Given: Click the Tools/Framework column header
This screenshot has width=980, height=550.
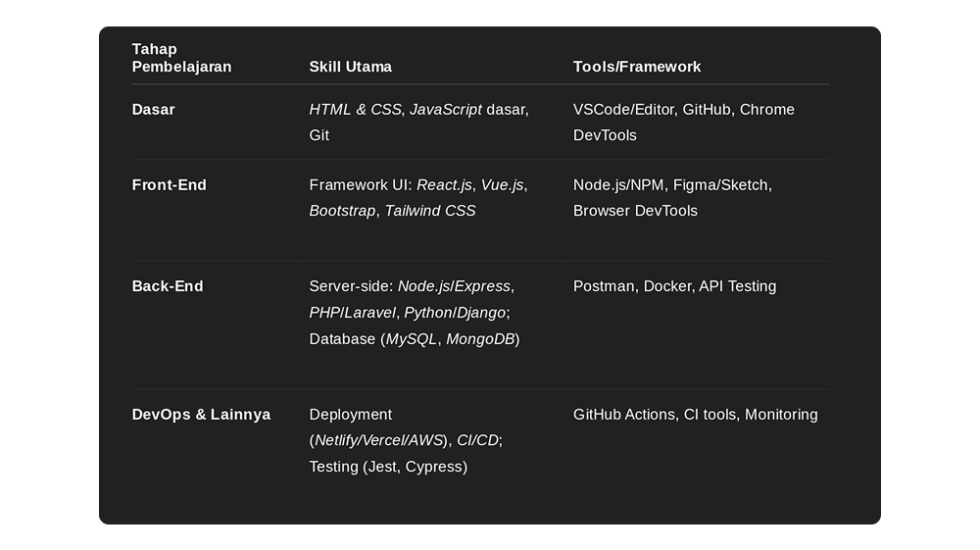Looking at the screenshot, I should point(637,67).
